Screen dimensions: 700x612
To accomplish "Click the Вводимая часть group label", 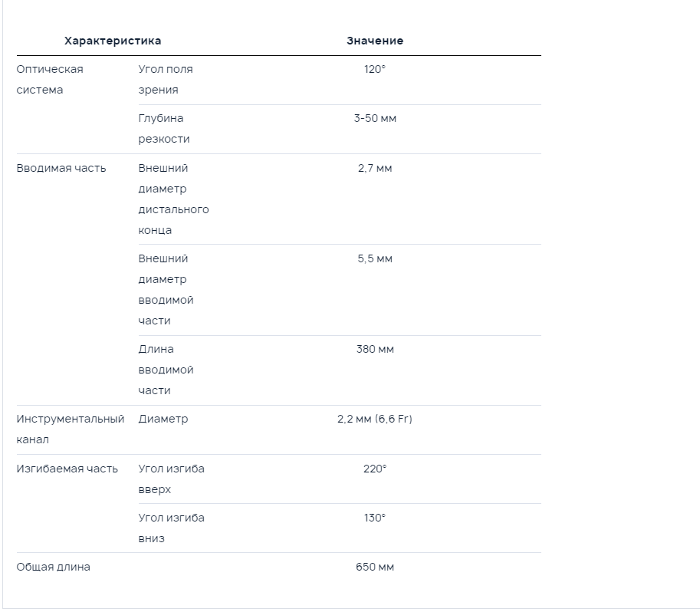I will 61,169.
